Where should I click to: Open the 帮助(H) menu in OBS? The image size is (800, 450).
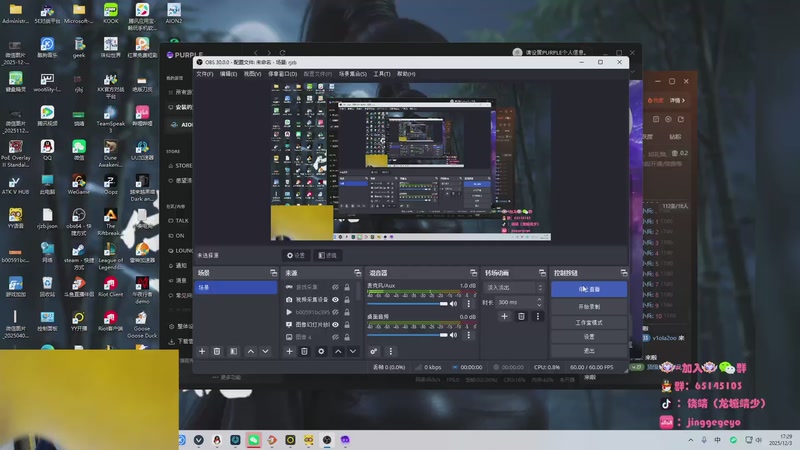point(406,74)
